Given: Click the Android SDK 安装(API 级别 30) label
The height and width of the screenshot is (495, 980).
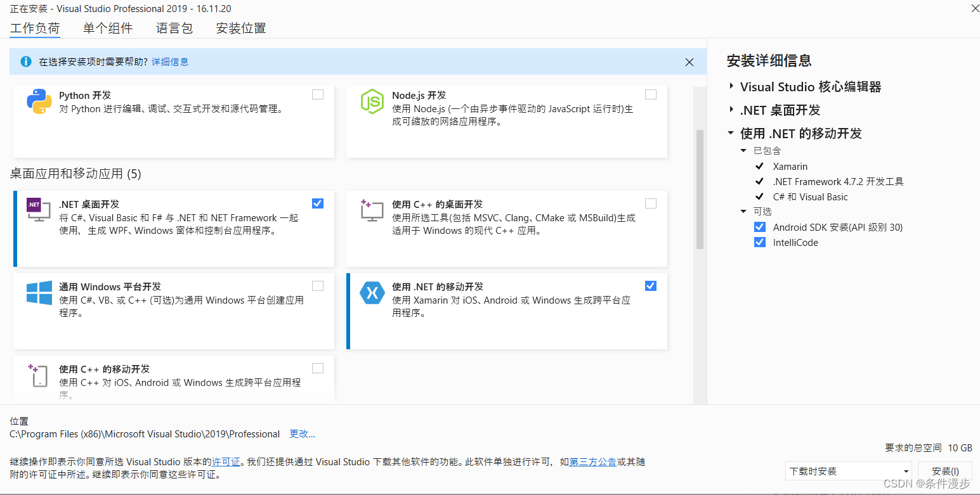Looking at the screenshot, I should tap(838, 227).
